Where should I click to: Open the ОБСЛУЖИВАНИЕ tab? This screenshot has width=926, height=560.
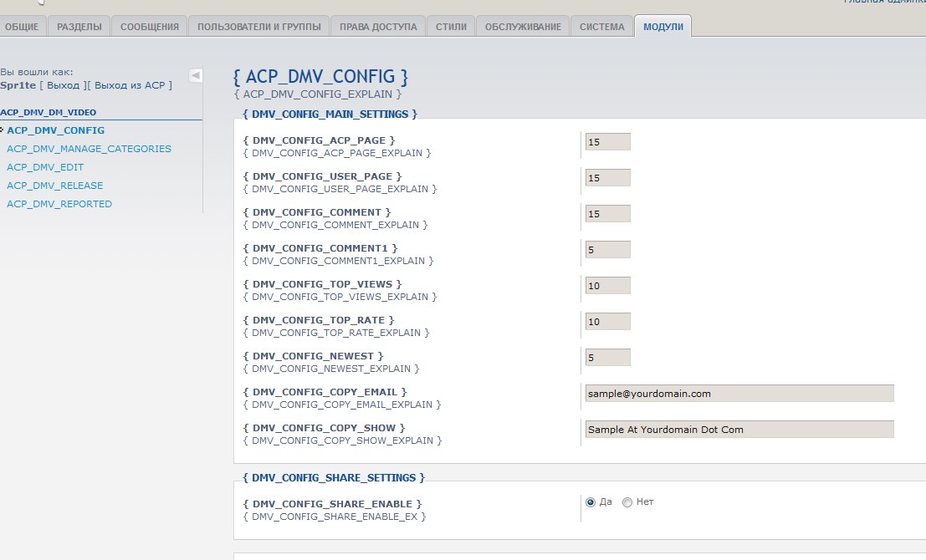click(523, 27)
